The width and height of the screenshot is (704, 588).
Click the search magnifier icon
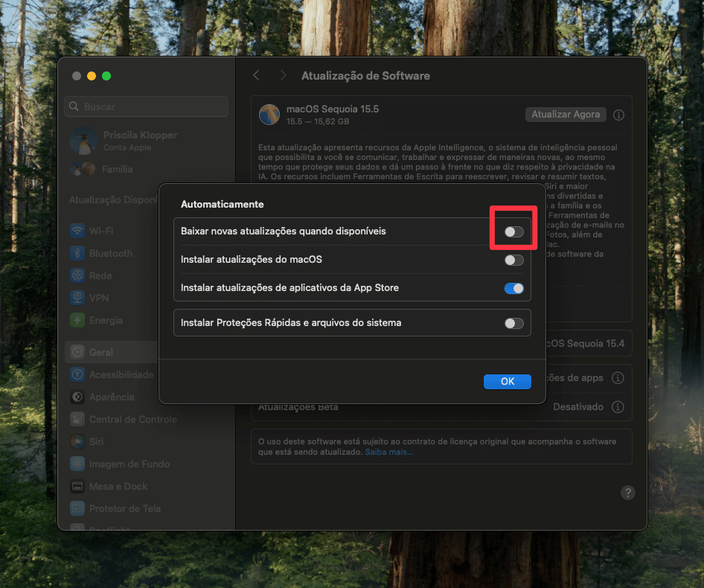(x=74, y=106)
